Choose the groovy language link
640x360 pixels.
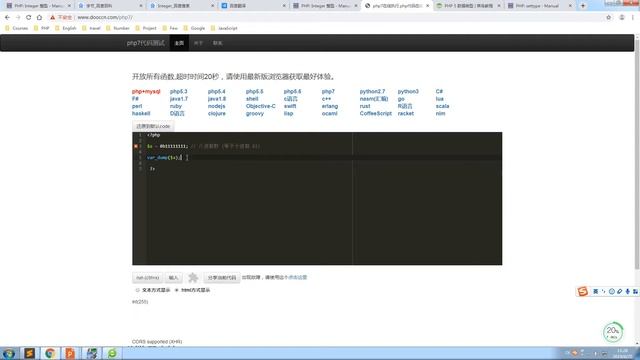255,113
